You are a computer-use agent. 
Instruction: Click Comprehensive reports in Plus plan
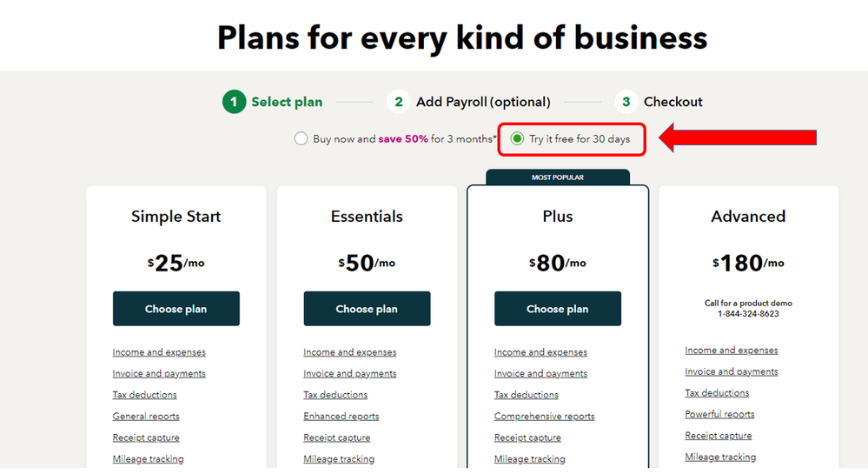(x=545, y=417)
